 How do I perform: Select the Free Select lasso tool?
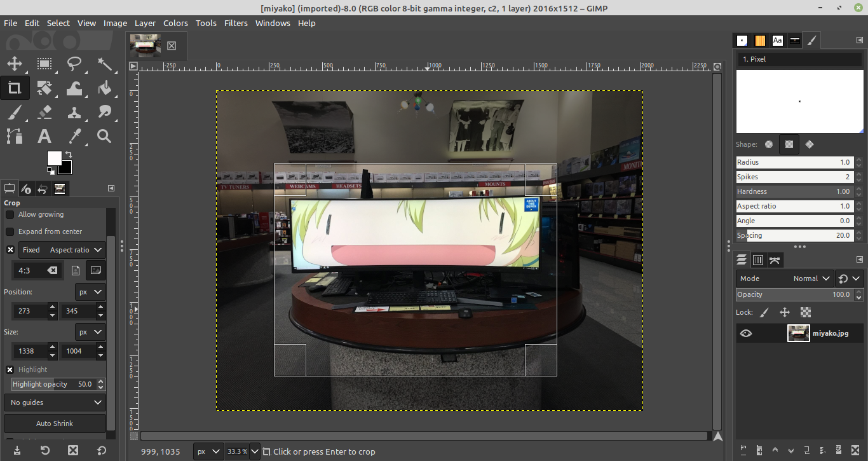(x=74, y=64)
